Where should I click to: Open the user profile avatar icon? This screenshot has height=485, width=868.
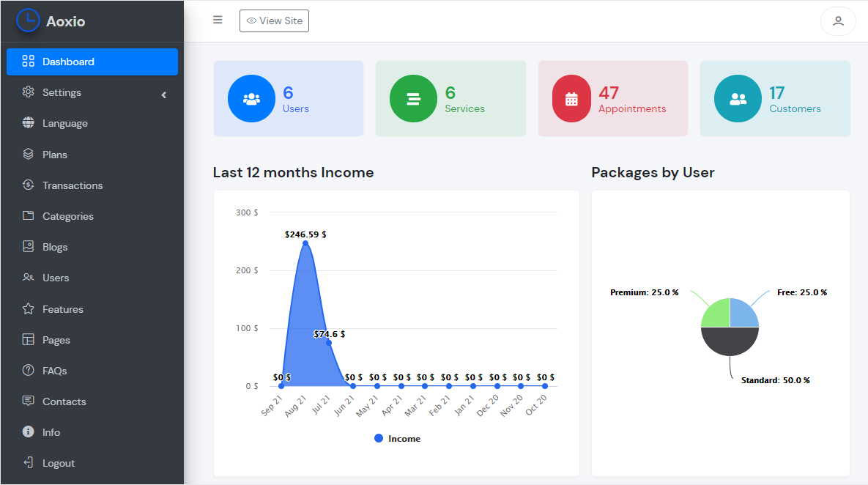838,21
